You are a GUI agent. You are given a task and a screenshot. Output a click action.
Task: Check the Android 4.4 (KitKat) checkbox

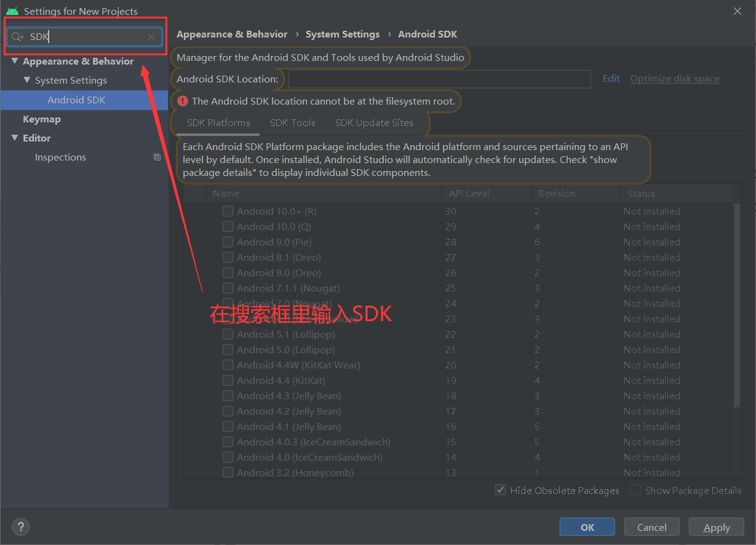[x=228, y=380]
